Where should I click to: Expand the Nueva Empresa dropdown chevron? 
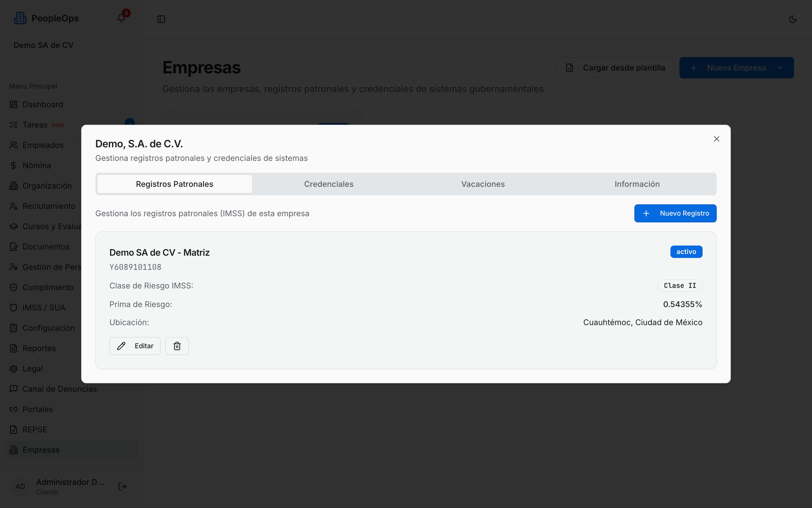coord(780,68)
